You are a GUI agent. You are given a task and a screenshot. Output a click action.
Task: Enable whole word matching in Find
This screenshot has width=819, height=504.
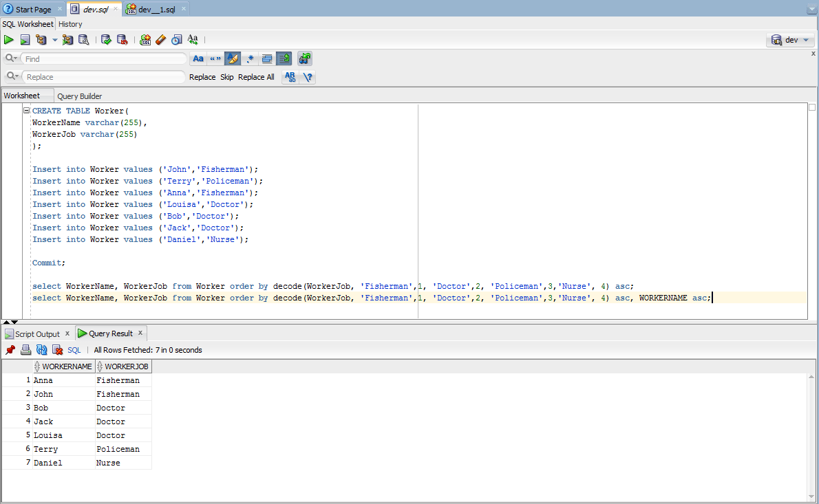tap(214, 58)
